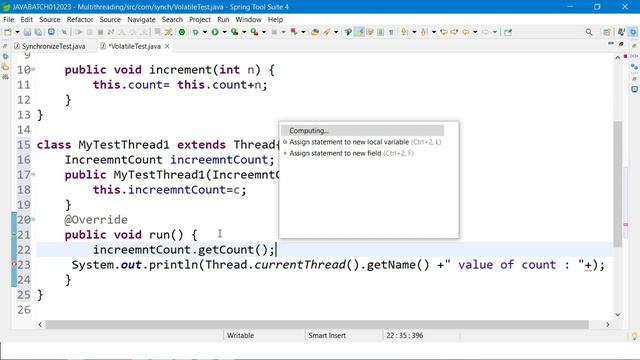Toggle Block Selection Mode icon
This screenshot has width=640, height=360.
click(380, 32)
